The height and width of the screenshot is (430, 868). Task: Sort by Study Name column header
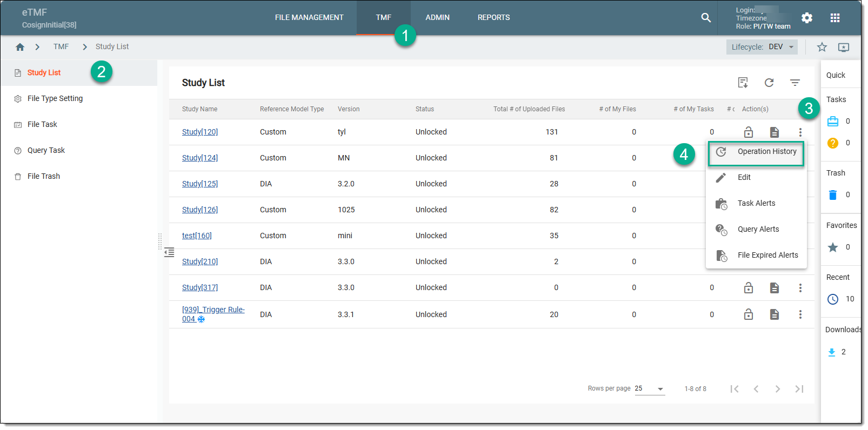pos(199,109)
